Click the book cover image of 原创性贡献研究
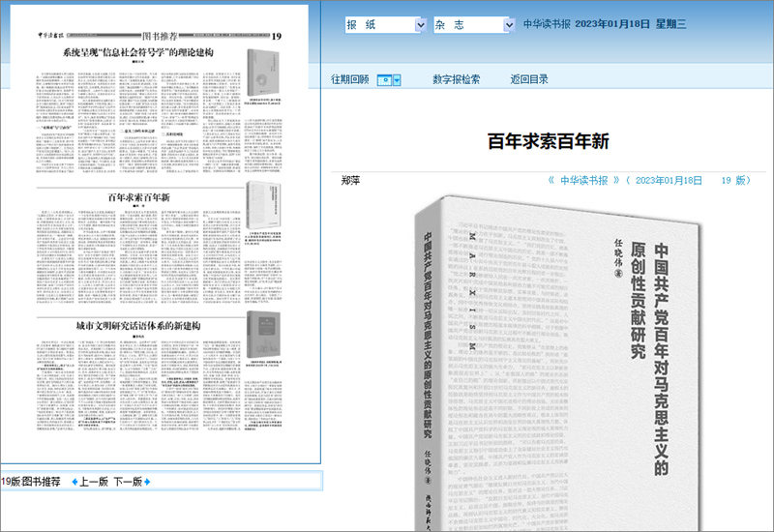This screenshot has height=532, width=774. pos(558,363)
